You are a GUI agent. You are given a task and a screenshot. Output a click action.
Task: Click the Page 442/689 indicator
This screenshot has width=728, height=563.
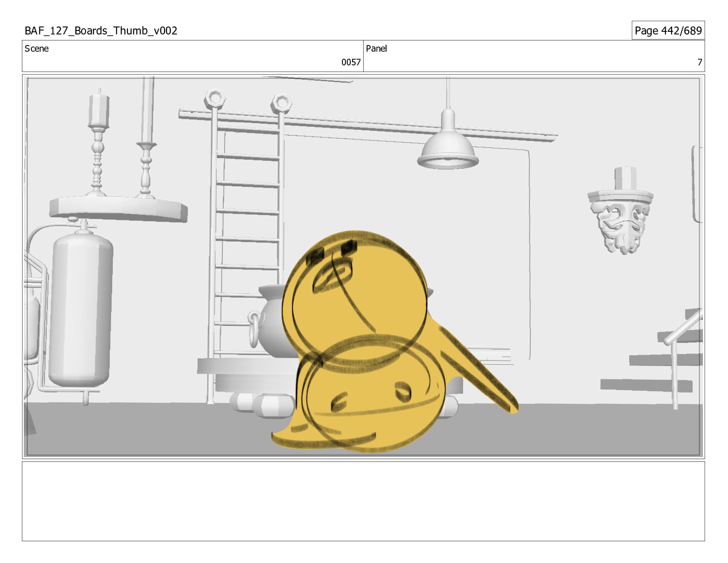[x=668, y=30]
